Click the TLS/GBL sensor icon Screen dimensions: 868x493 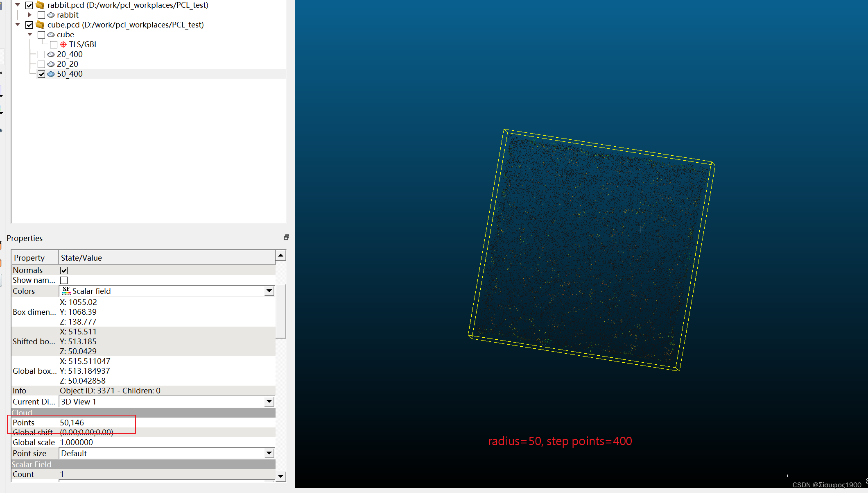63,44
